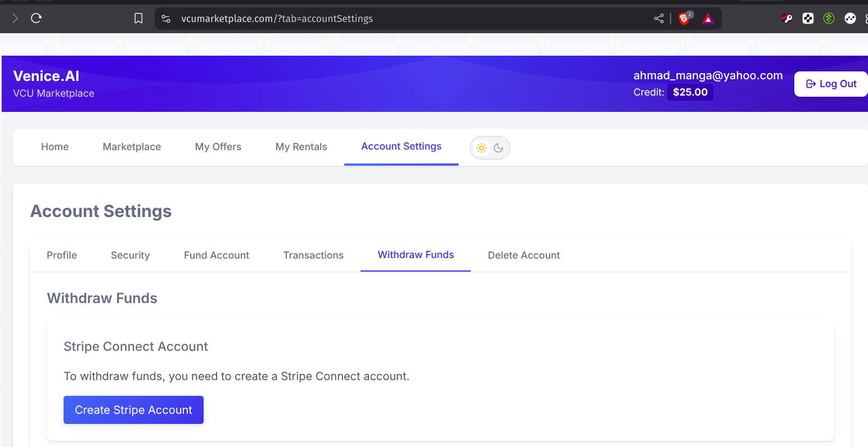868x447 pixels.
Task: Click the Stripe Connect Account heading
Action: point(136,346)
